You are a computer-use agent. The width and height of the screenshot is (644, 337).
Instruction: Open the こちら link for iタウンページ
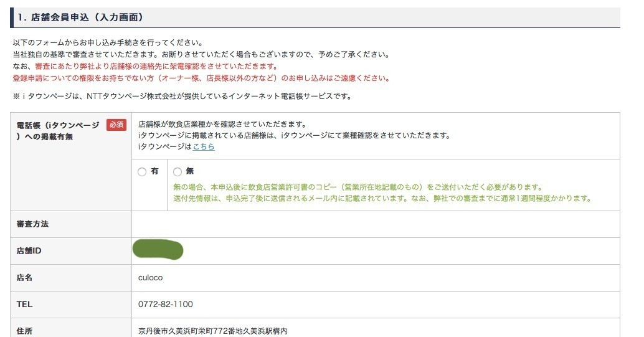coord(204,146)
